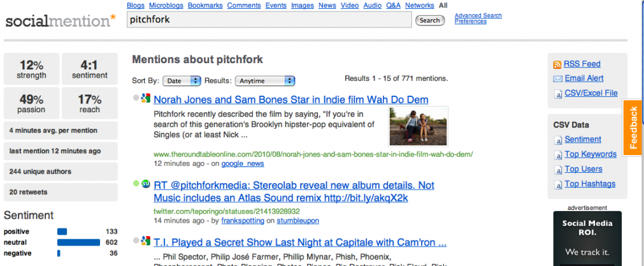Click the orange RSS Feed icon
The image size is (644, 266).
coord(557,64)
